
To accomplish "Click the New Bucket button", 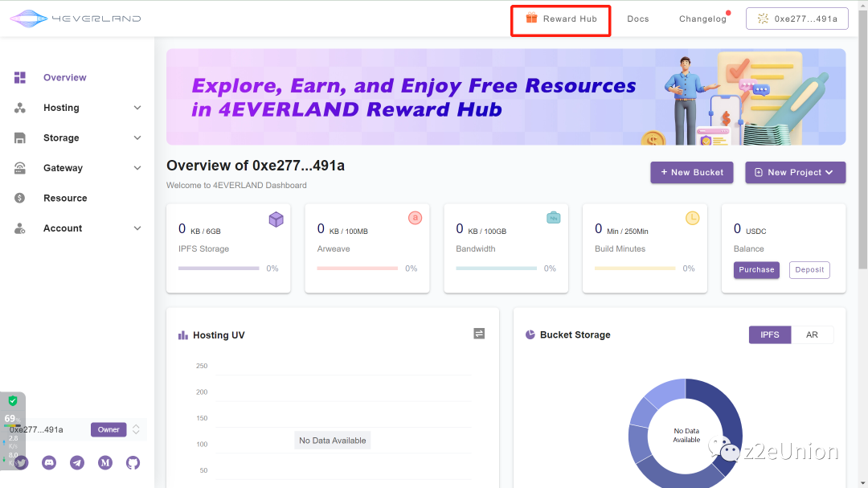I will [x=692, y=172].
